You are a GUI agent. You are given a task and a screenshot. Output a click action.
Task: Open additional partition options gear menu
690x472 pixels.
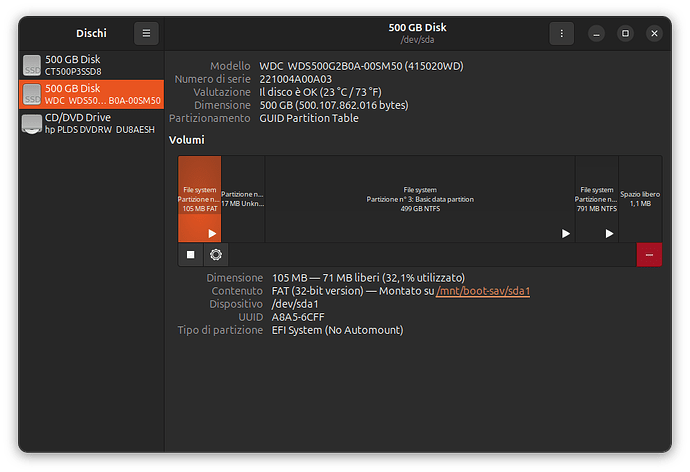point(216,255)
